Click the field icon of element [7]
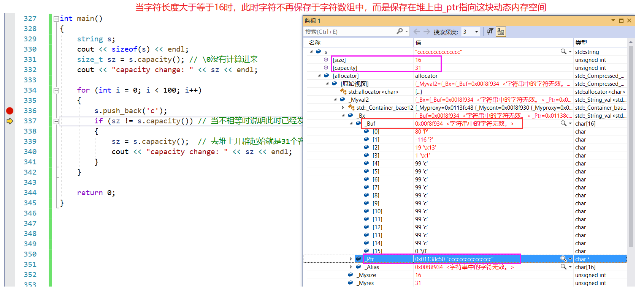The image size is (644, 293). tap(366, 187)
